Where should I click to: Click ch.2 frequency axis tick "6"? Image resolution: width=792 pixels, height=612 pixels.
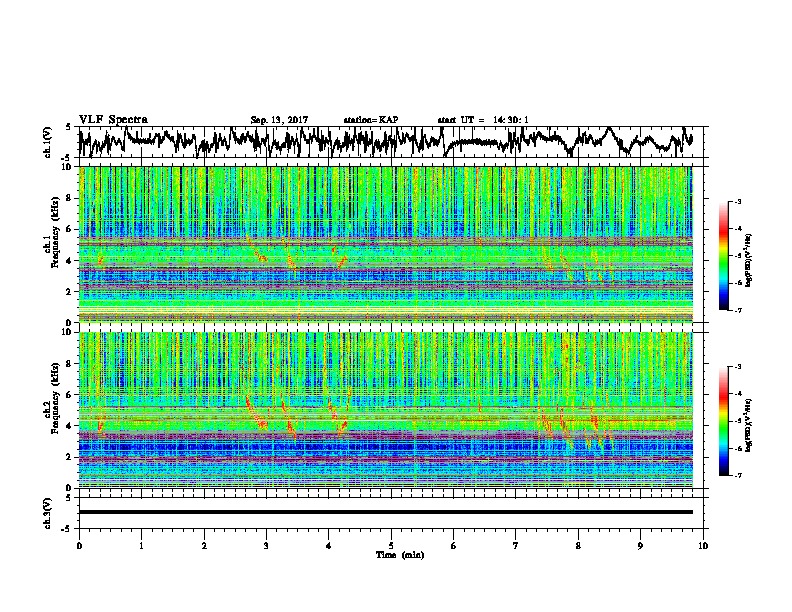tap(71, 395)
